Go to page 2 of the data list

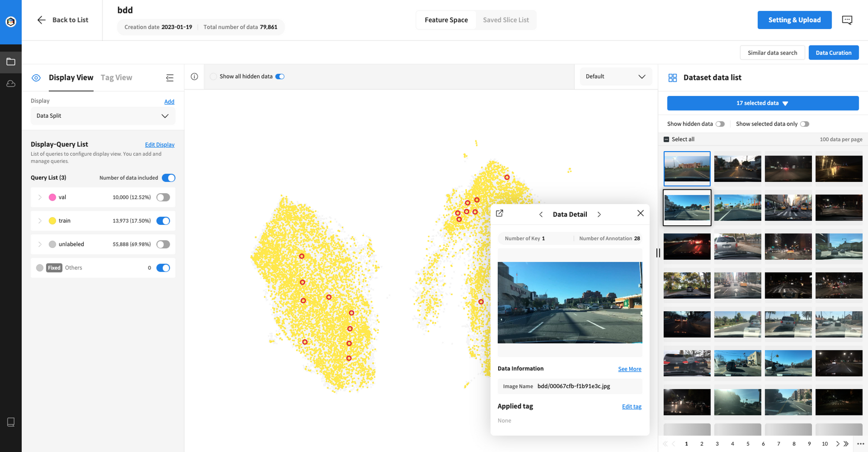point(701,444)
